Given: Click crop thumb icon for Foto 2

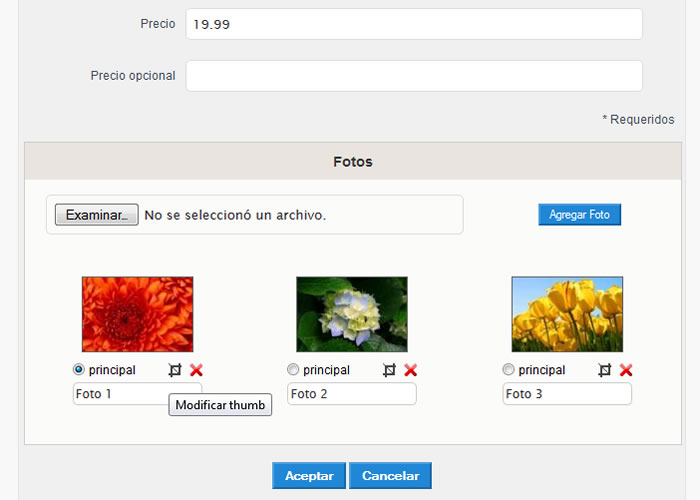Looking at the screenshot, I should [x=389, y=370].
